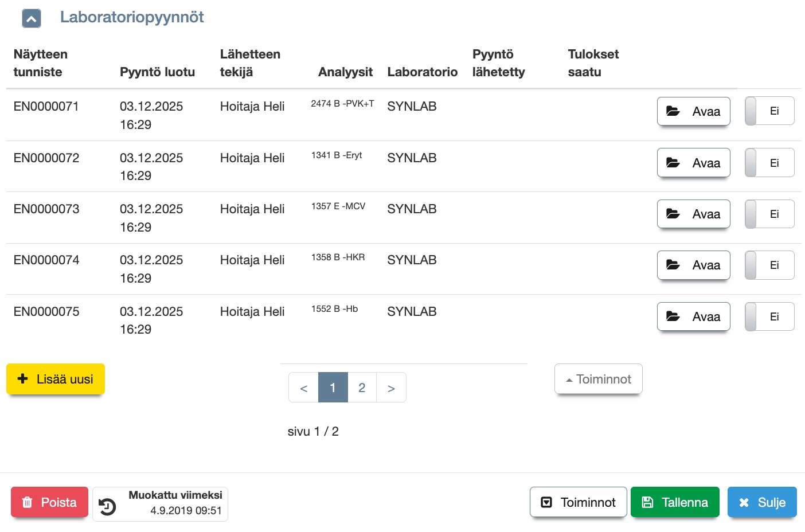Click the Avaa button for EN0000072
The image size is (805, 532).
click(693, 163)
